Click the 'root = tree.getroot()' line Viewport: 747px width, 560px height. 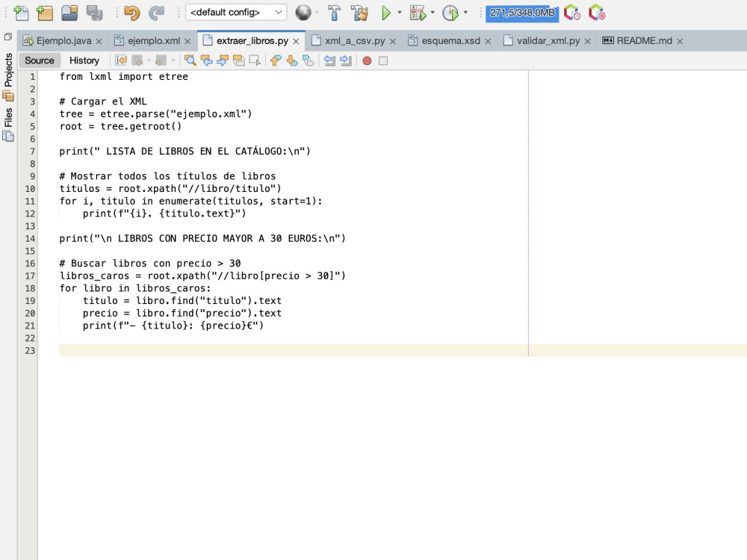tap(120, 127)
